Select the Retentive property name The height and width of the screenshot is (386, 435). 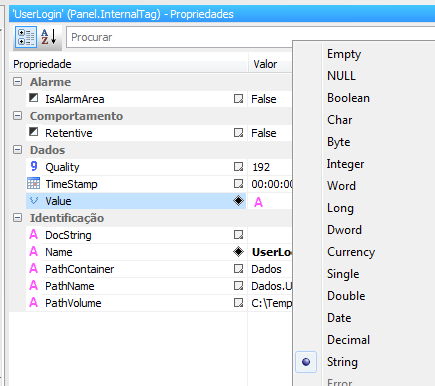(69, 133)
